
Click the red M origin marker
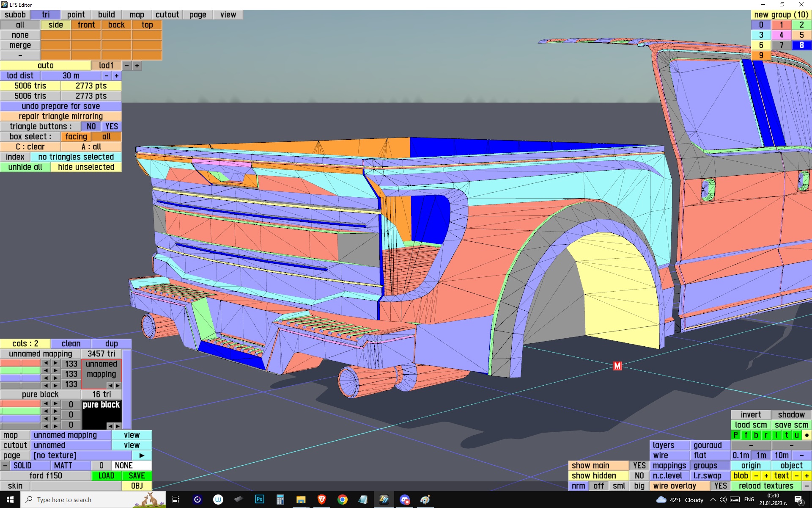click(x=617, y=366)
